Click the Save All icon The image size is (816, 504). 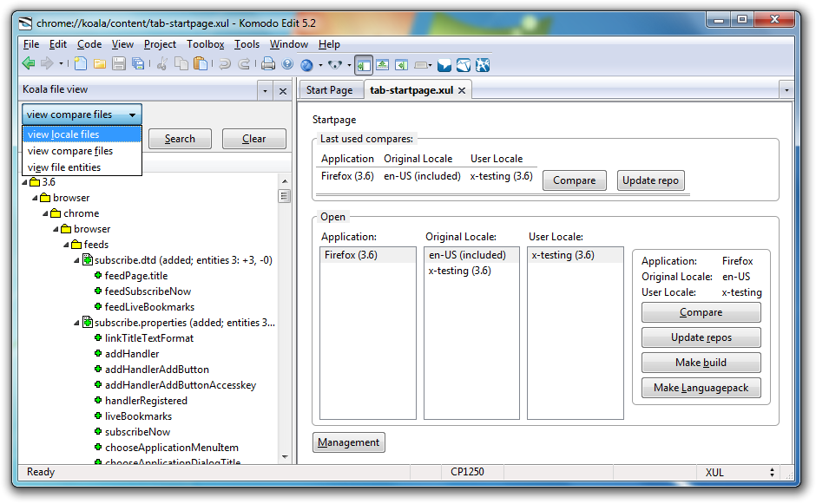[138, 64]
